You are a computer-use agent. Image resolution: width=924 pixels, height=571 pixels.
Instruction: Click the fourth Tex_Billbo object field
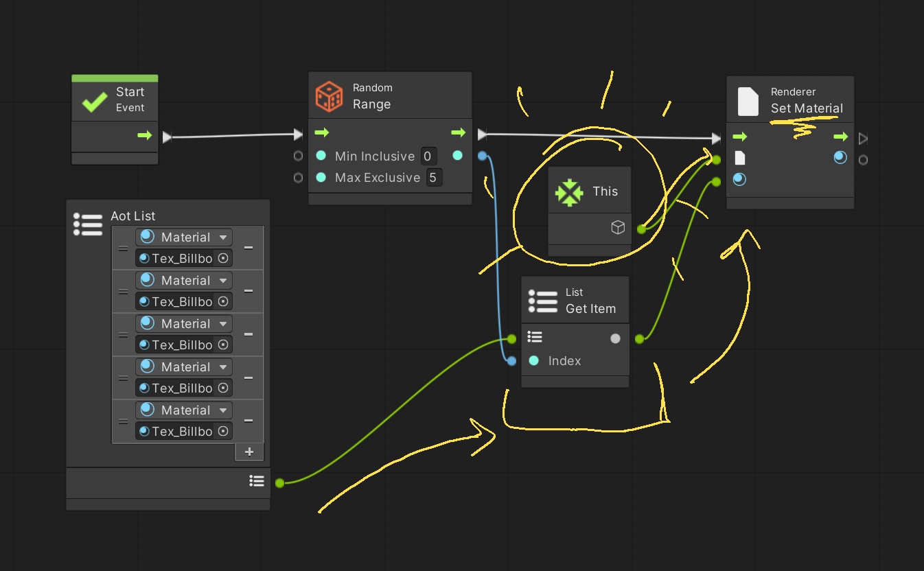184,388
